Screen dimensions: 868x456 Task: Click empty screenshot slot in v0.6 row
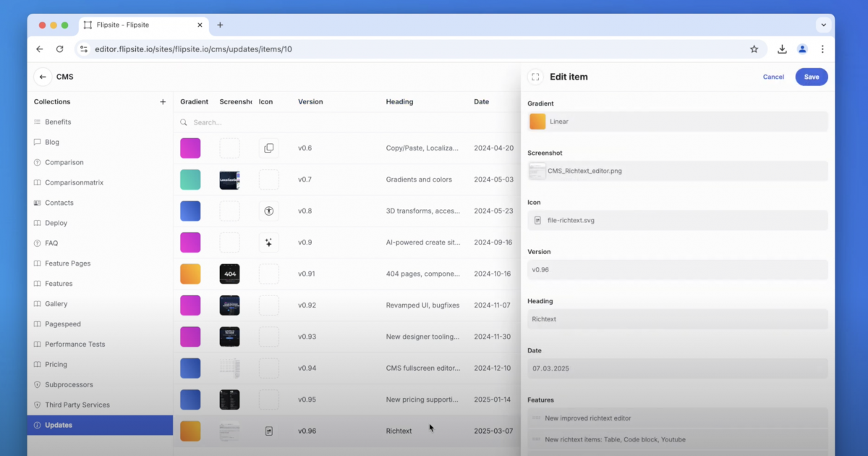pyautogui.click(x=229, y=148)
